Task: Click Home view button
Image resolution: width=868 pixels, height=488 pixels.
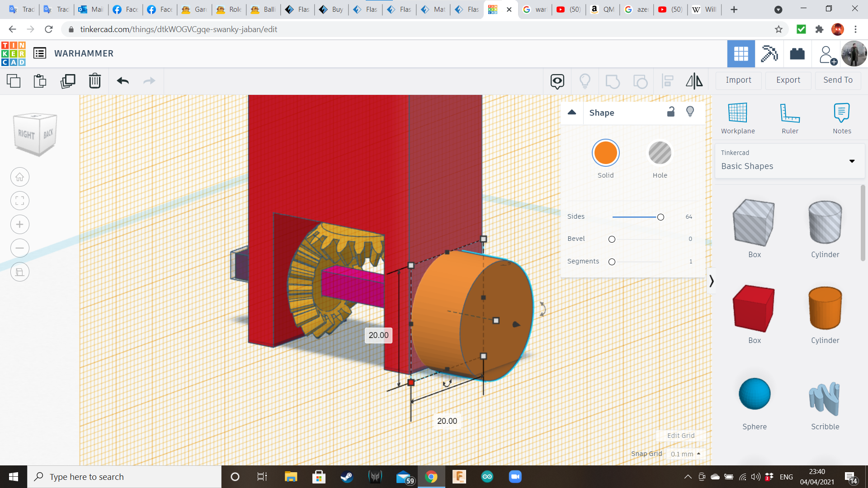Action: [20, 177]
